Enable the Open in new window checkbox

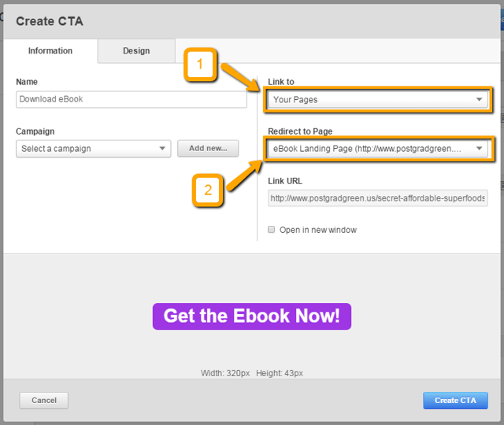(272, 230)
